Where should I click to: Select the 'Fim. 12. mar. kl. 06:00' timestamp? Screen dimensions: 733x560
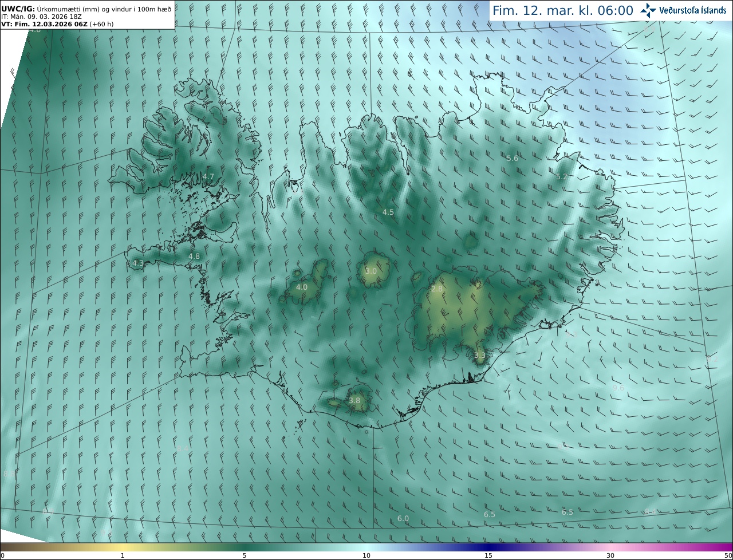563,10
